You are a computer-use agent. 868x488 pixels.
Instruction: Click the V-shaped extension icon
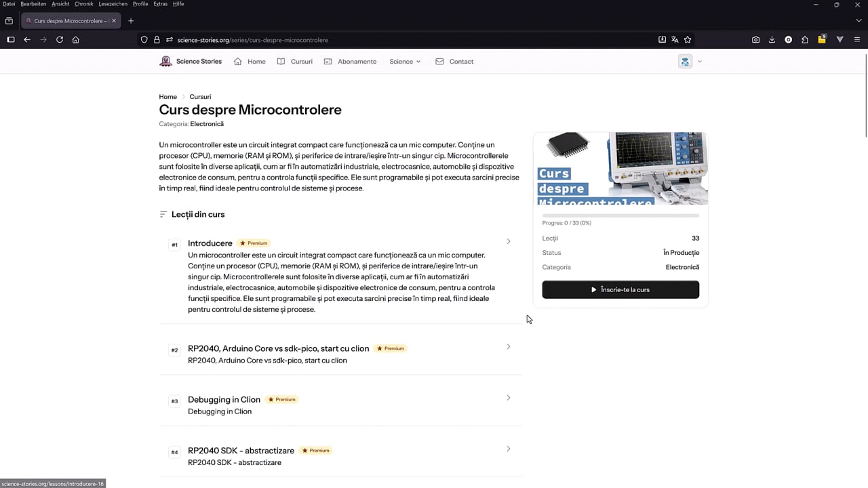click(x=840, y=40)
